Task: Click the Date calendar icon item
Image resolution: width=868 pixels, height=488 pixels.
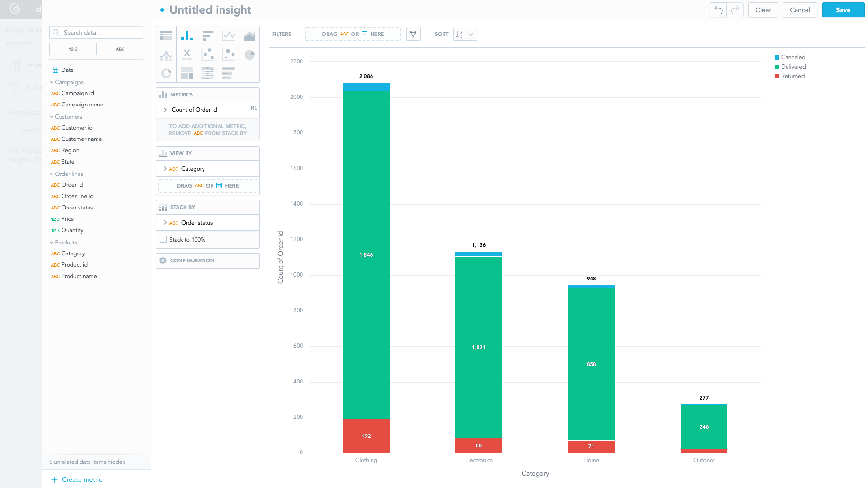Action: click(55, 70)
